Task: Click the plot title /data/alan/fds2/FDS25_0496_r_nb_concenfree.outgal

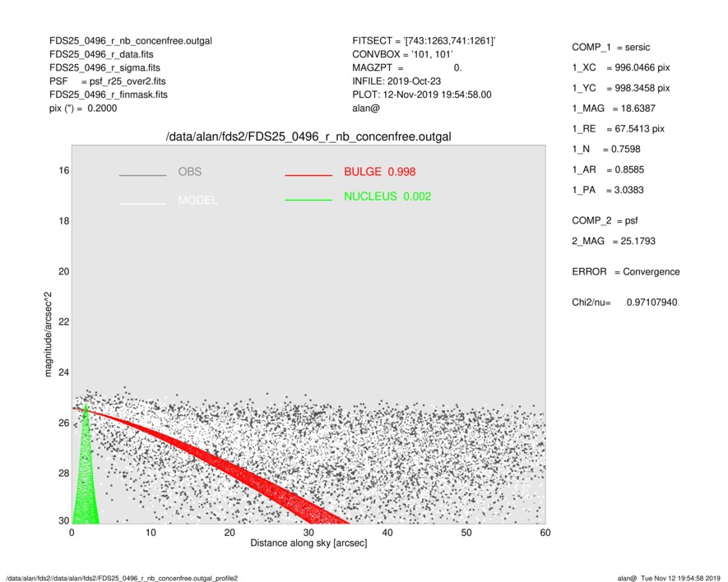Action: (x=308, y=137)
